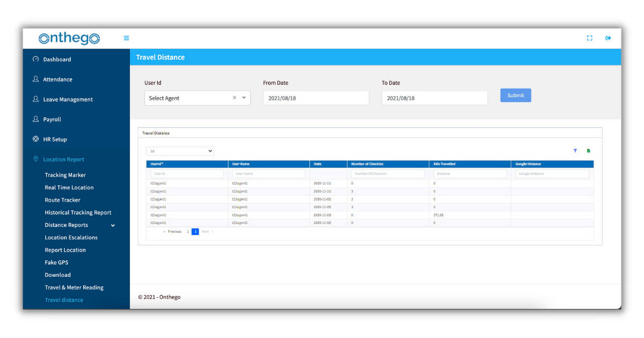Click the Next pagination link
The height and width of the screenshot is (338, 644).
204,231
